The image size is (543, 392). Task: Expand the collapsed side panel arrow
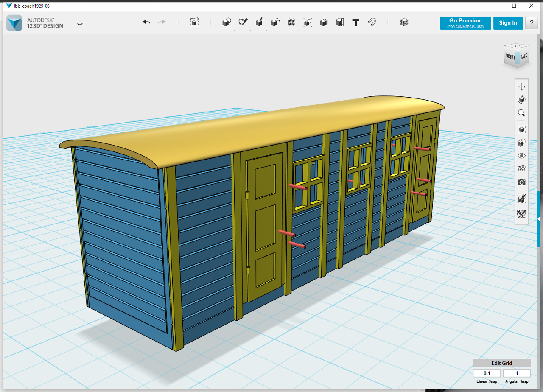(538, 219)
